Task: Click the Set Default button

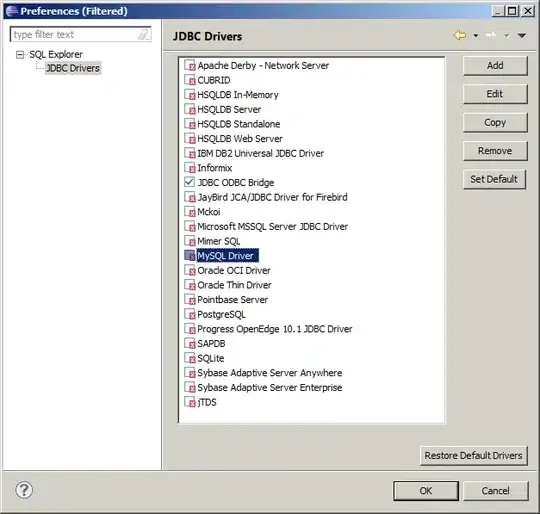Action: coord(494,179)
